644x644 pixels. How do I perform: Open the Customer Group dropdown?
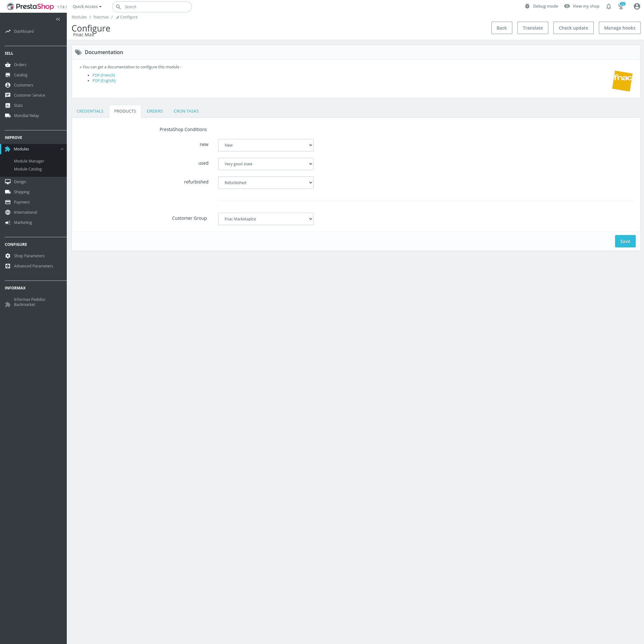click(x=266, y=219)
